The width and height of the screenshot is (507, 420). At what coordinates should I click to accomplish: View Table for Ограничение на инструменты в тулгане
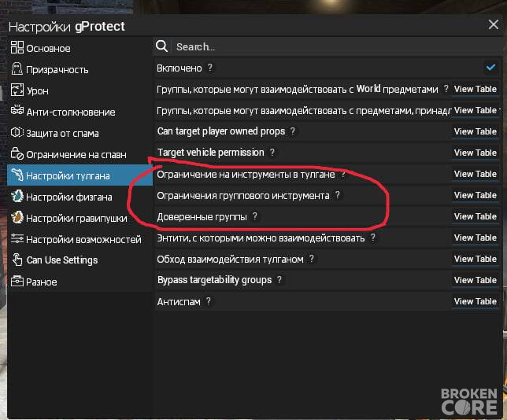coord(475,174)
